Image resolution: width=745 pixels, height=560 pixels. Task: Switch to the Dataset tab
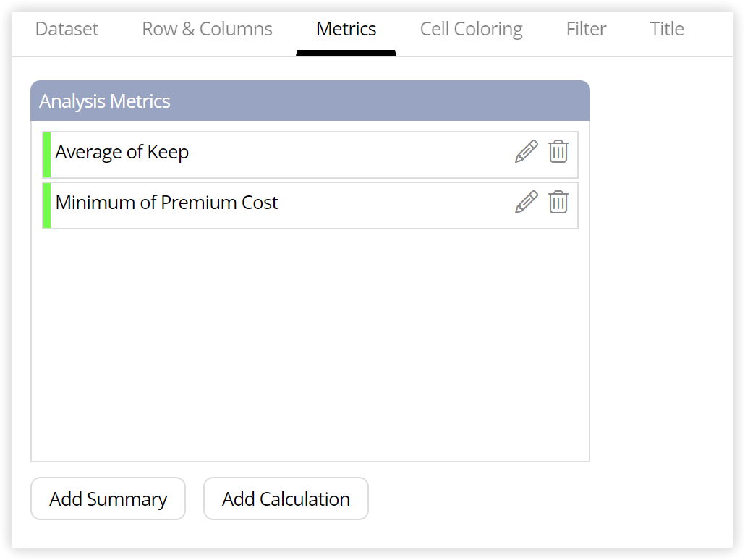tap(67, 30)
